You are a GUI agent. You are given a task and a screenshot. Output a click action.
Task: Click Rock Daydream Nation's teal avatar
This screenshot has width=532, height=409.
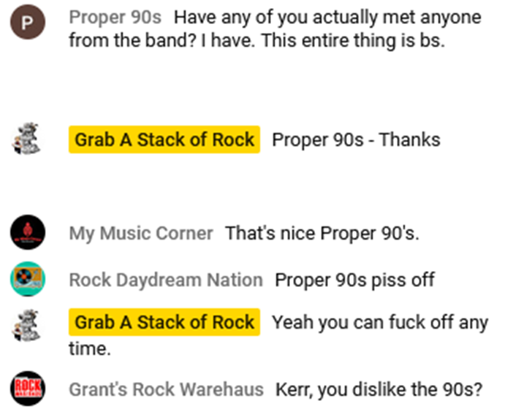28,279
